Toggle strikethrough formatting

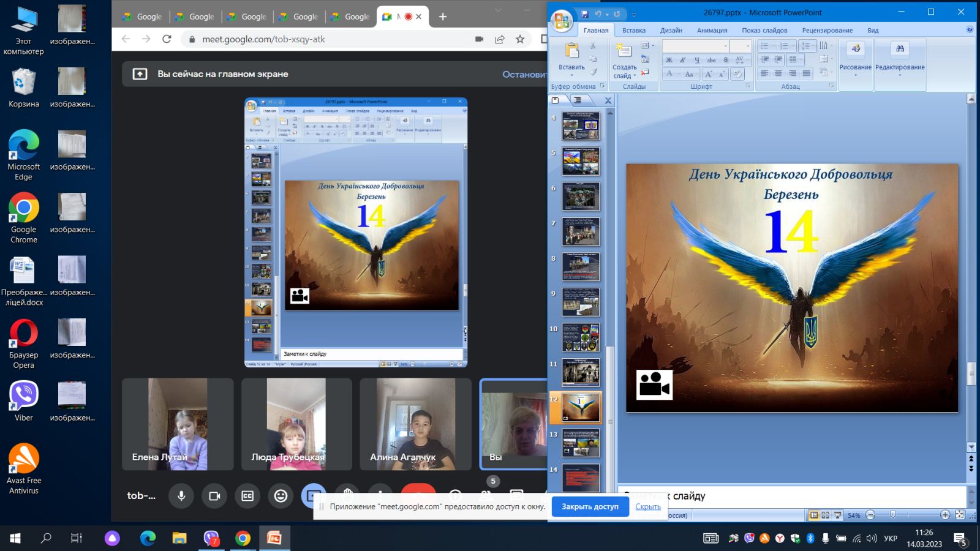[x=711, y=60]
